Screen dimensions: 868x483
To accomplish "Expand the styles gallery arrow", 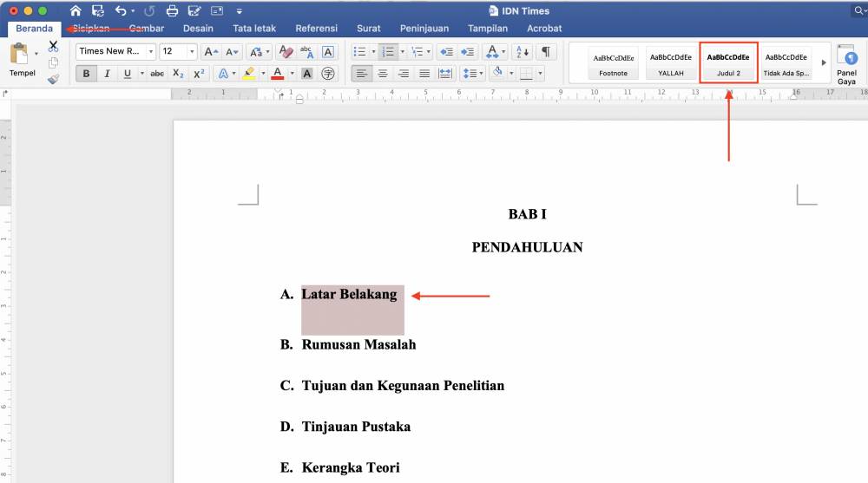I will pyautogui.click(x=823, y=62).
